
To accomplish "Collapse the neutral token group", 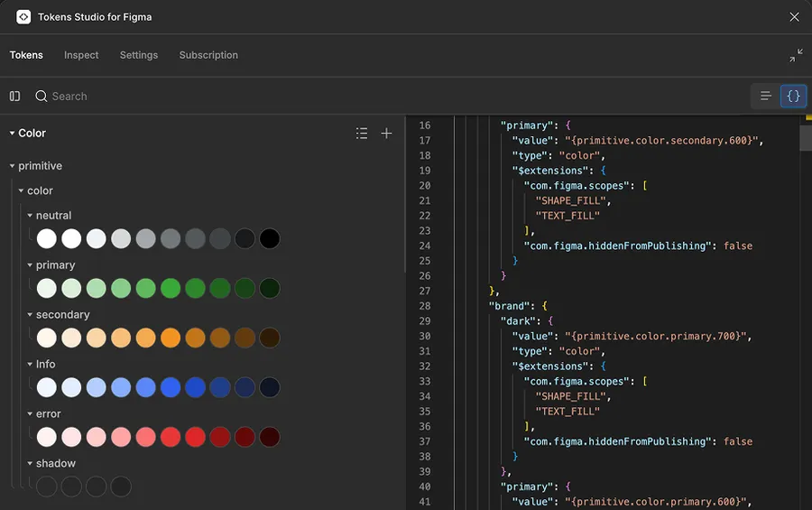I will (30, 215).
